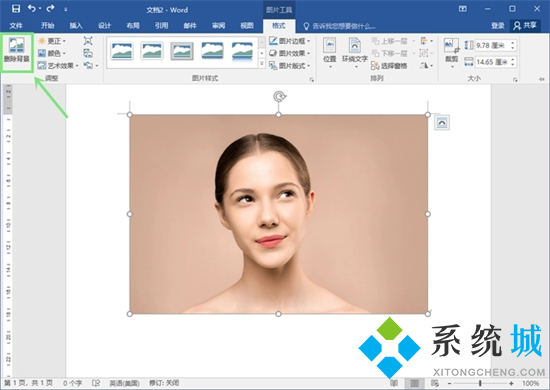Switch to Print Layout view icon
Image resolution: width=550 pixels, height=390 pixels.
tap(415, 383)
